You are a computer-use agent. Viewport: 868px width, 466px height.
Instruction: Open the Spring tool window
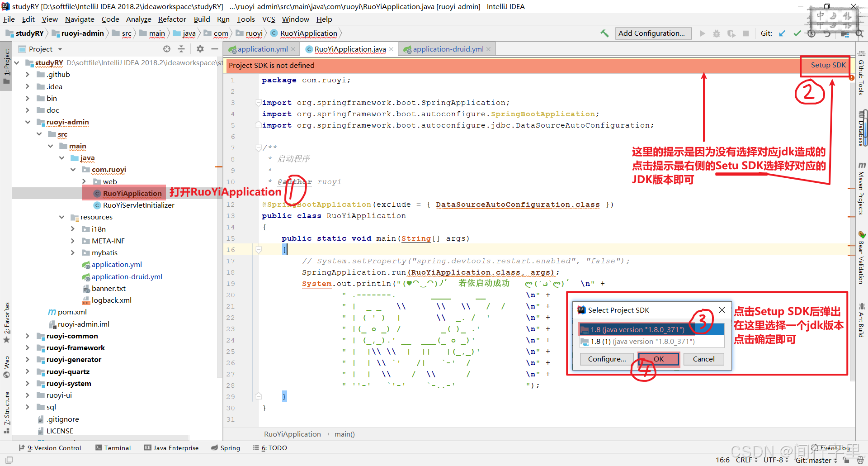pos(226,448)
